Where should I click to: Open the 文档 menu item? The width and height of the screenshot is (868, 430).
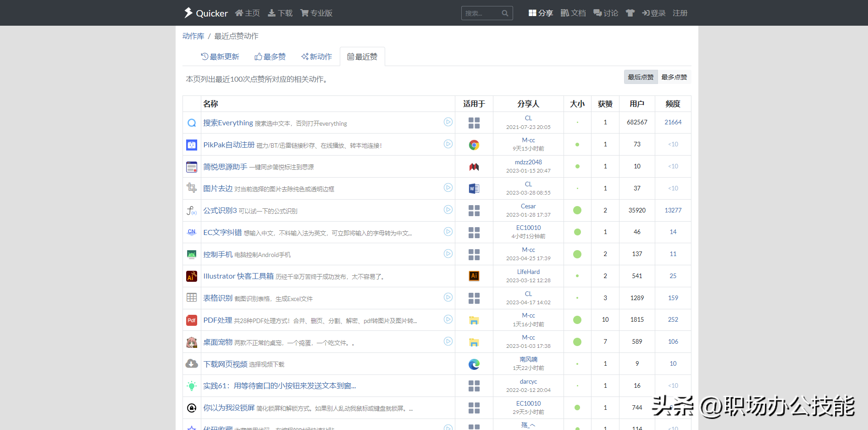point(573,13)
